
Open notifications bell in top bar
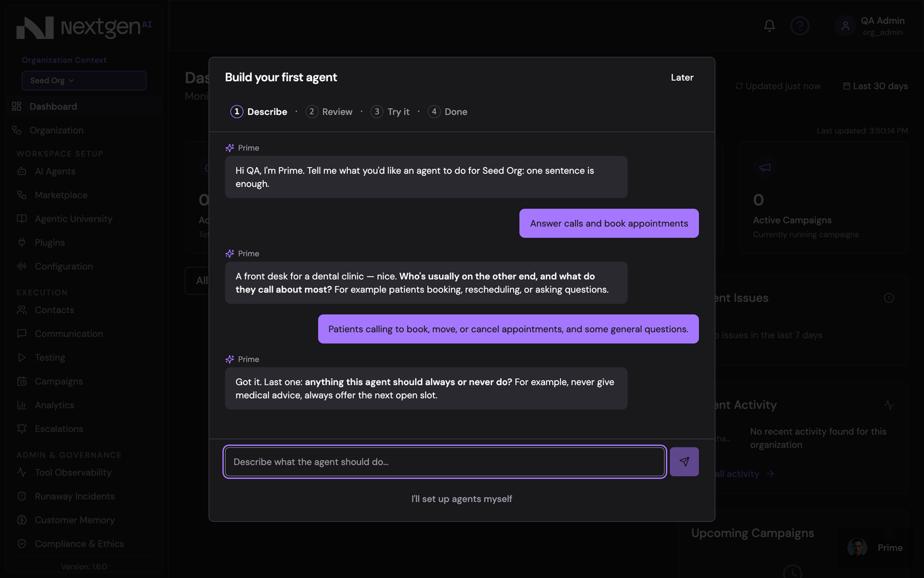coord(770,26)
